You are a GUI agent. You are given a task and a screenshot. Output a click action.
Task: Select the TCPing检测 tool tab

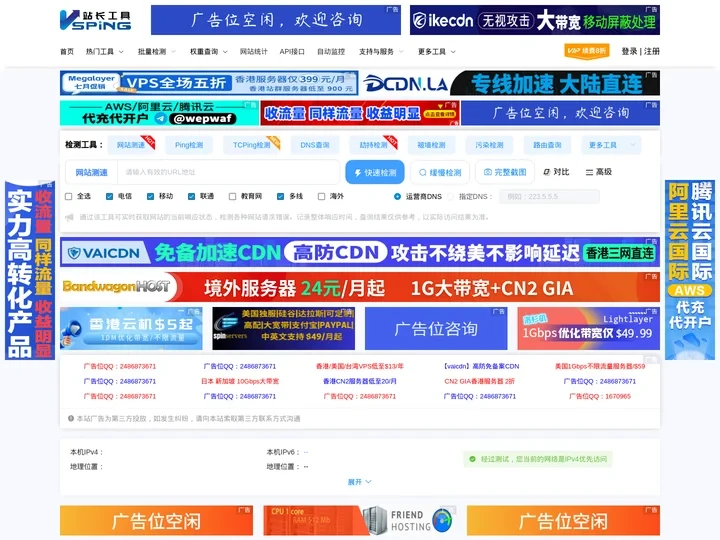coord(252,145)
